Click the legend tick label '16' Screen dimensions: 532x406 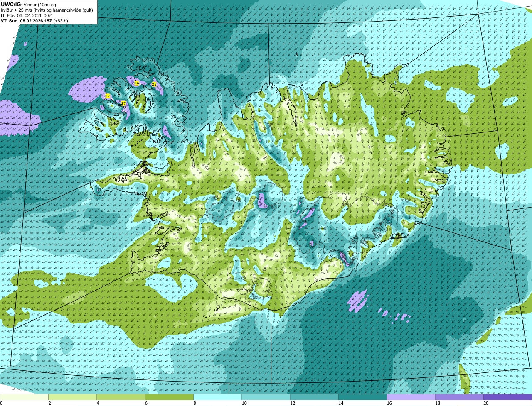pos(389,403)
